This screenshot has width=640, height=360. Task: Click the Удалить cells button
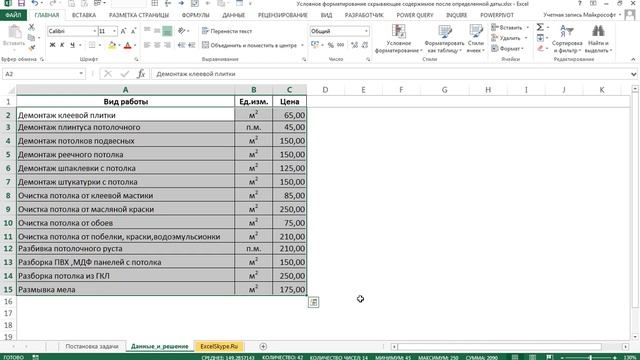[509, 38]
